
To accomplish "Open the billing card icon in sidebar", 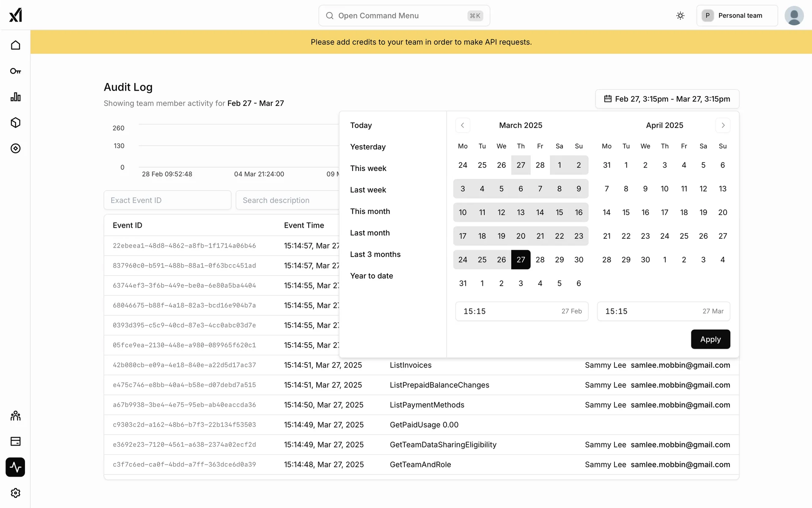I will point(16,442).
